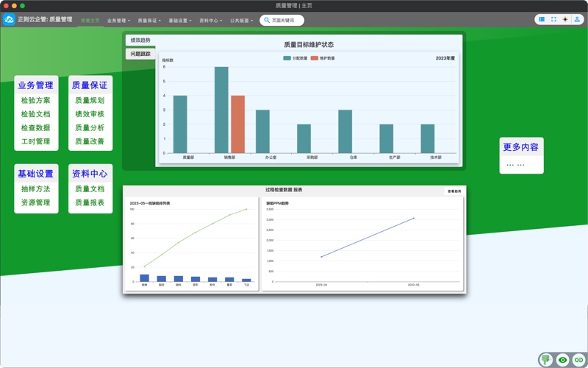Switch to the 绩效趋势 tab

(x=140, y=40)
